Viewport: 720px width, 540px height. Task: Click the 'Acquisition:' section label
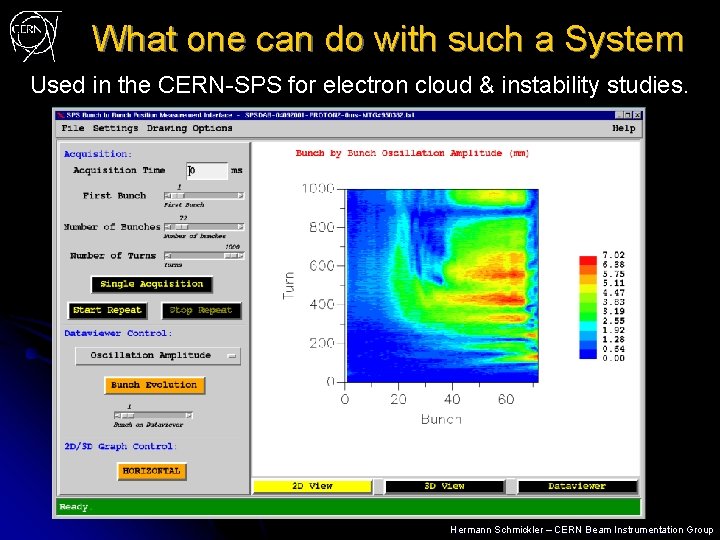tap(97, 154)
